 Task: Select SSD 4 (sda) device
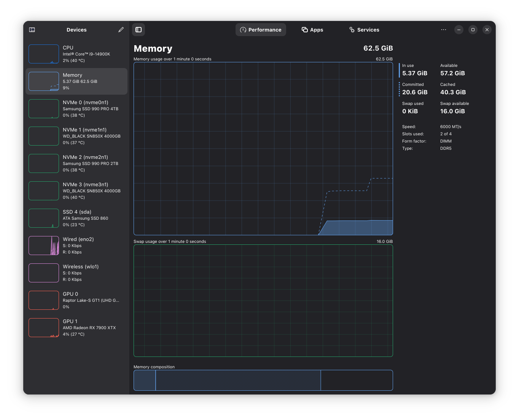tap(76, 218)
